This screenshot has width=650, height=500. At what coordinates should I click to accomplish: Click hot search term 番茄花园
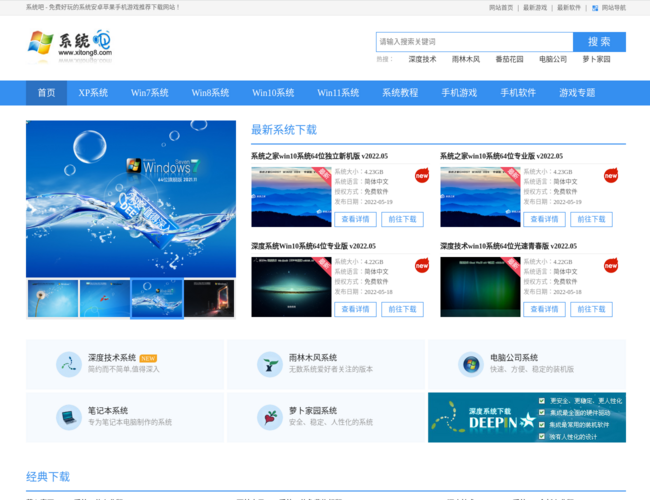[x=509, y=59]
